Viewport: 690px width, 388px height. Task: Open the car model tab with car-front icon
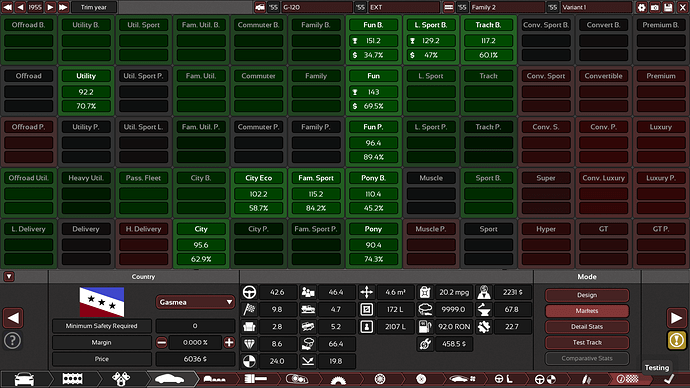[x=24, y=379]
